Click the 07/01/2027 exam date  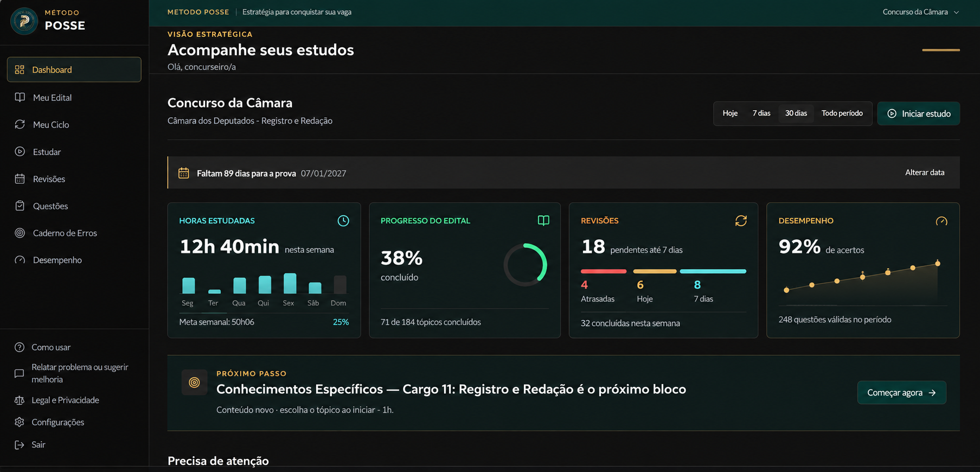323,173
